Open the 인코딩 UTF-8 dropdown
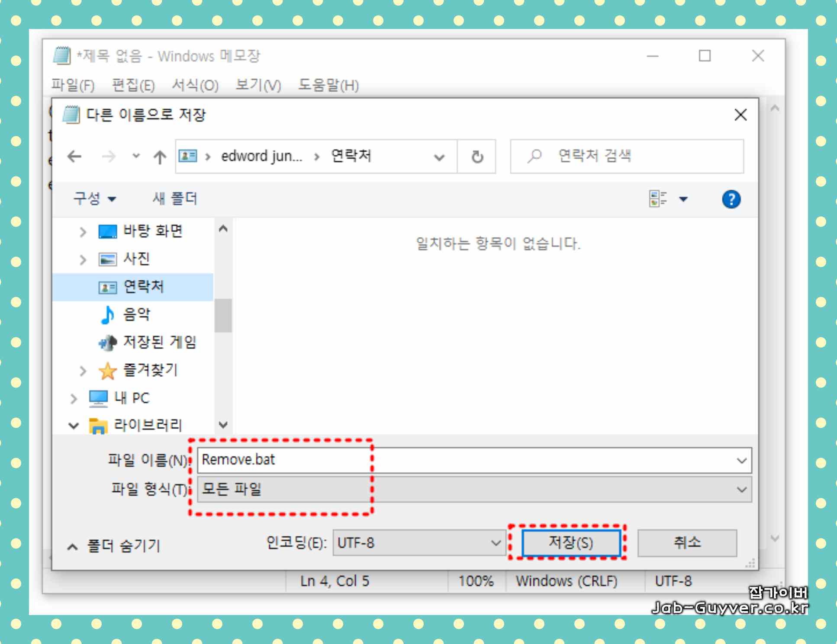This screenshot has width=837, height=644. click(x=418, y=543)
